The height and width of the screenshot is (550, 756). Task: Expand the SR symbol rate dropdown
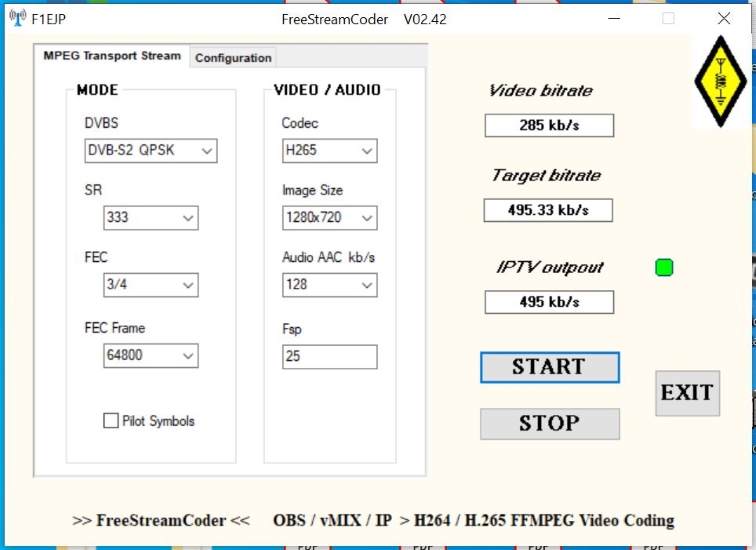pos(151,218)
